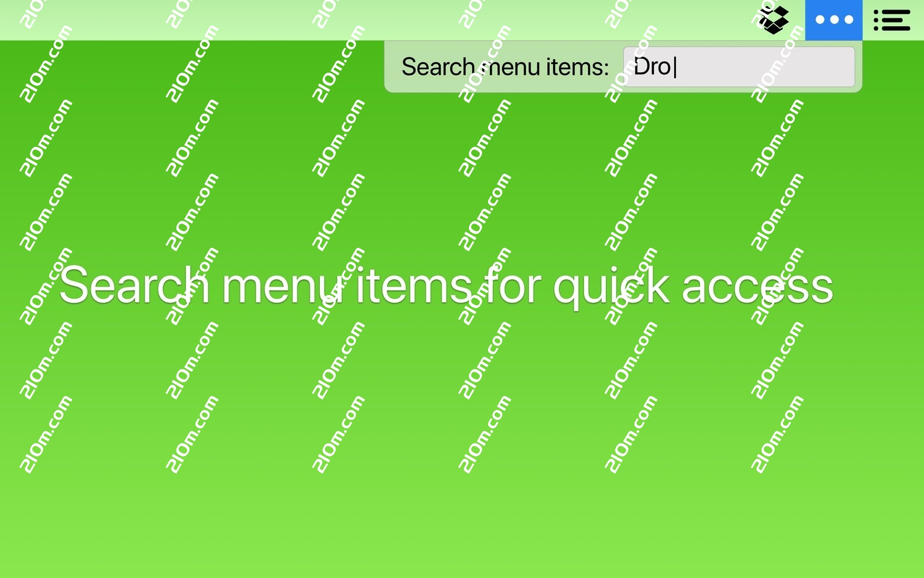Click the 'Search menu items for quick access' headline
This screenshot has height=578, width=924.
tap(446, 286)
